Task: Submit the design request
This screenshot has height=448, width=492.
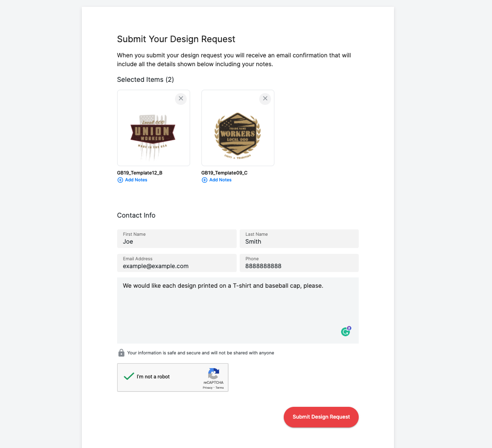Action: [321, 417]
